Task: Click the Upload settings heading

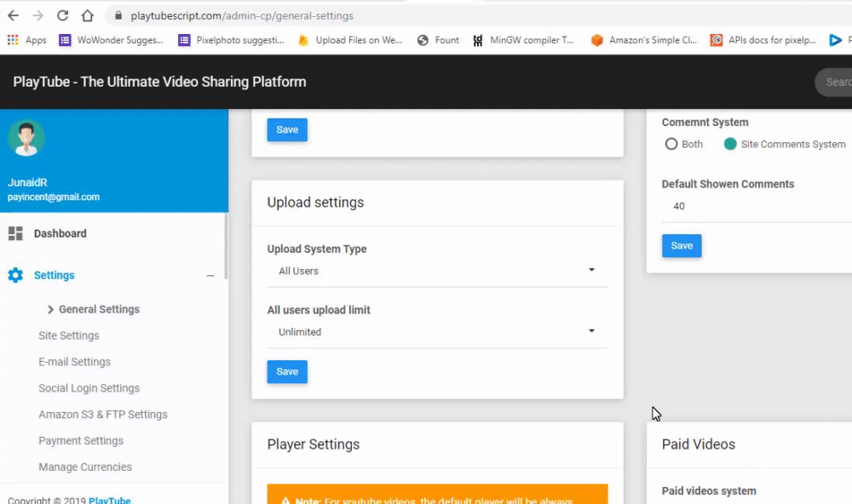Action: coord(316,203)
